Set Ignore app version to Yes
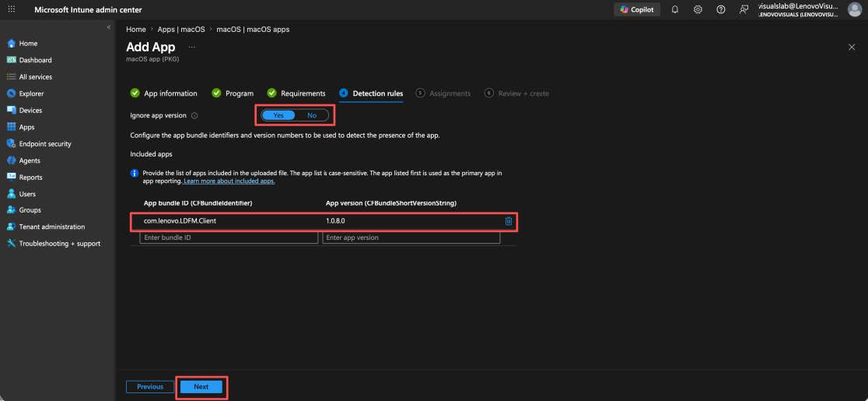The height and width of the screenshot is (401, 868). tap(278, 115)
